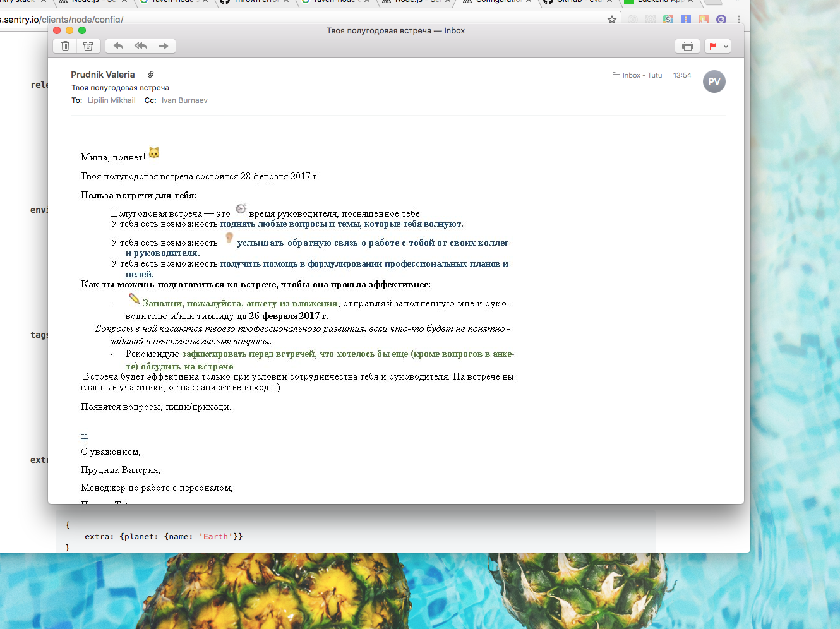Click the 'Earth' string in the browser code

point(215,536)
